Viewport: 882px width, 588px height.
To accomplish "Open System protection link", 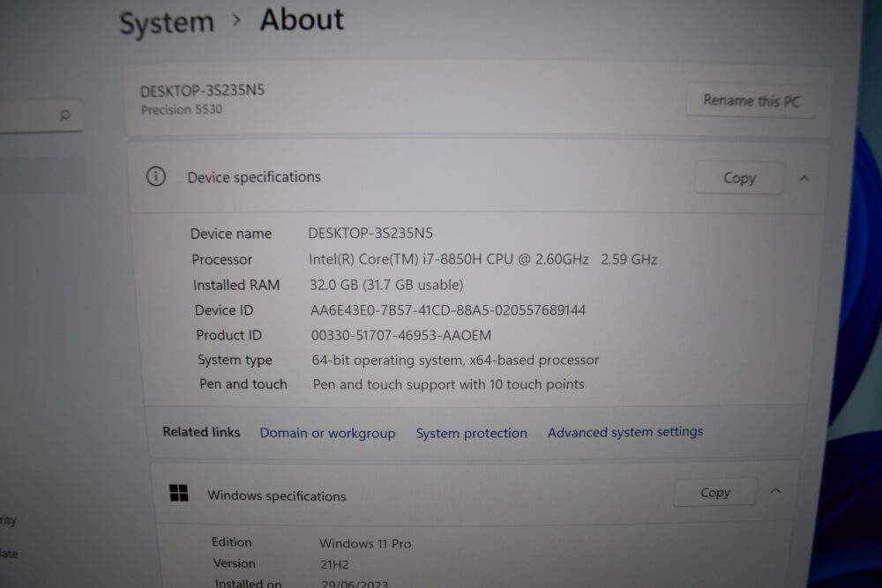I will pyautogui.click(x=471, y=433).
